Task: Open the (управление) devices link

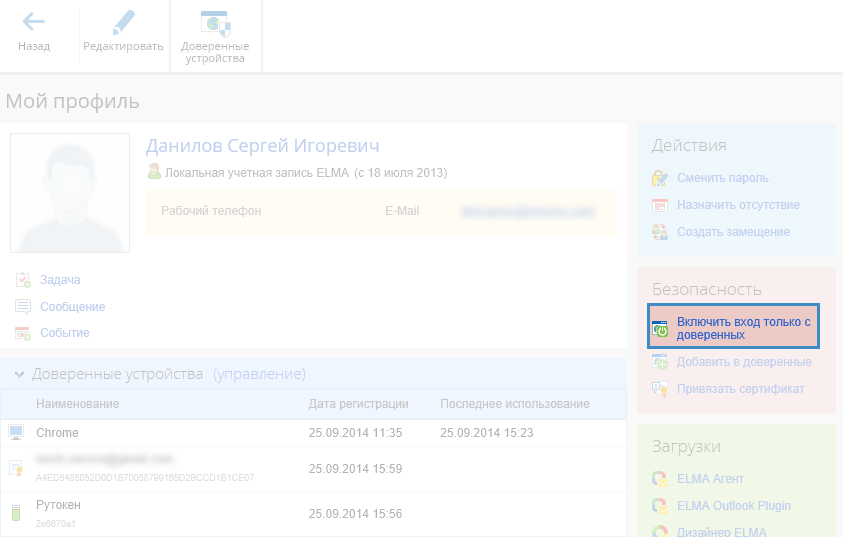Action: point(259,374)
